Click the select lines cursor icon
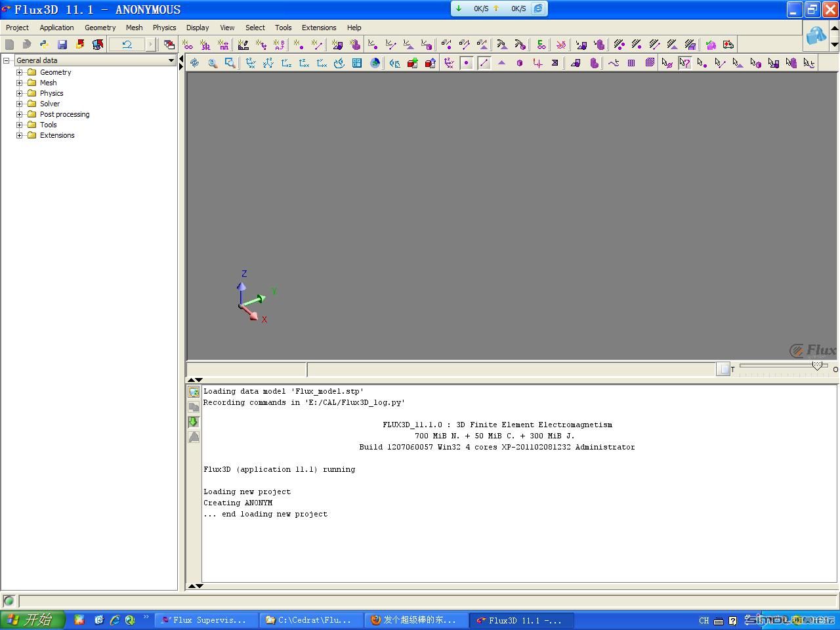This screenshot has width=840, height=630. coord(720,63)
